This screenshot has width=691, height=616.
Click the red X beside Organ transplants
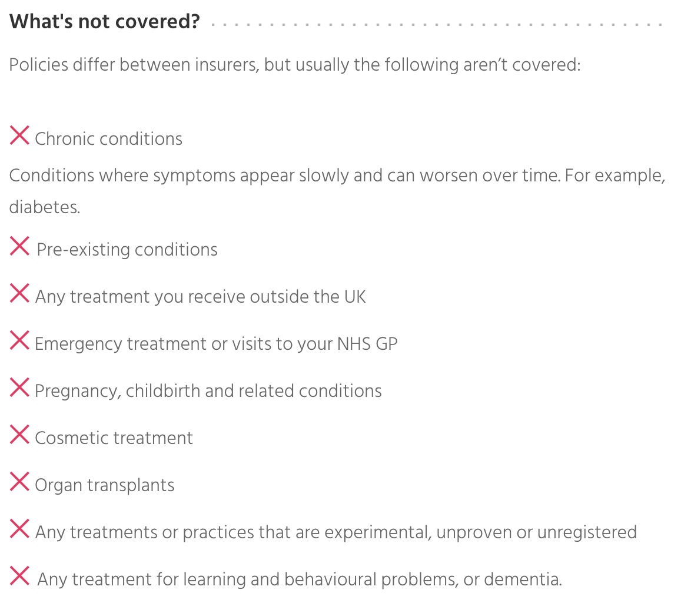tap(19, 481)
